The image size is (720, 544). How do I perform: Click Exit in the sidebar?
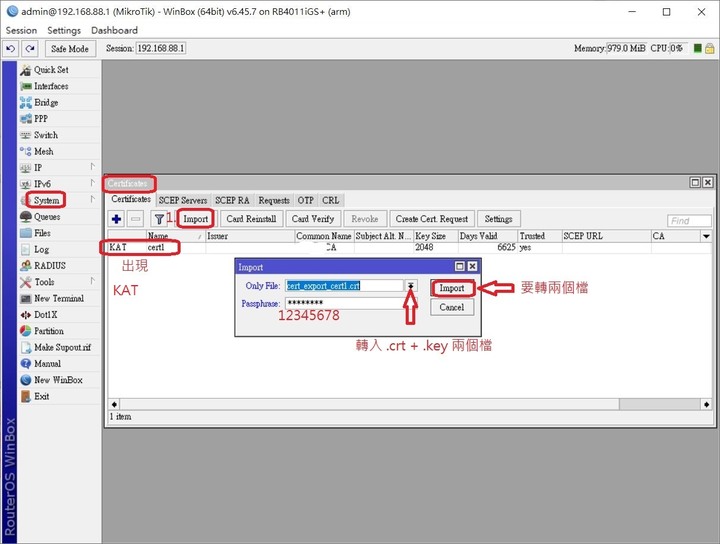point(41,396)
